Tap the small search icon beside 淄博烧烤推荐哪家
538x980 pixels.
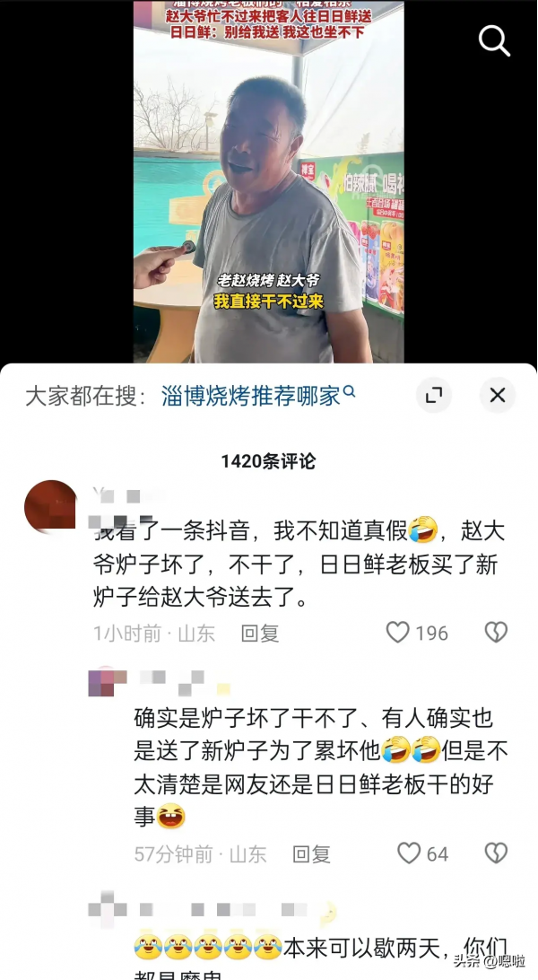coord(350,392)
